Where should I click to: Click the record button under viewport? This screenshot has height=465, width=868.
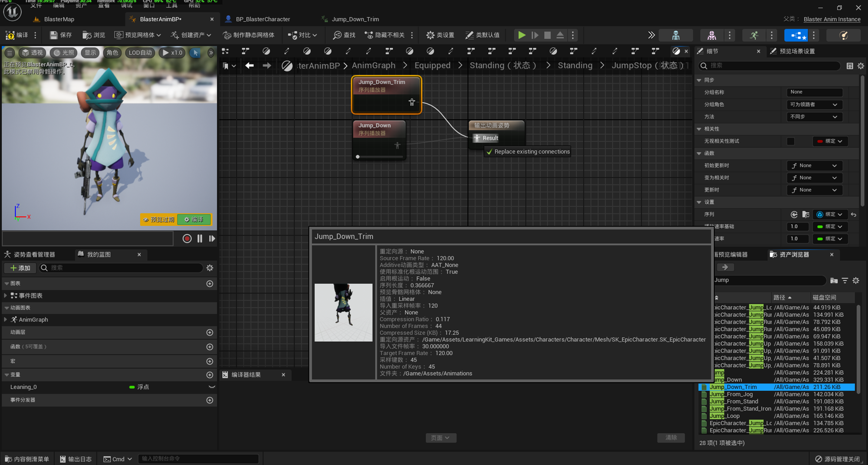point(187,239)
